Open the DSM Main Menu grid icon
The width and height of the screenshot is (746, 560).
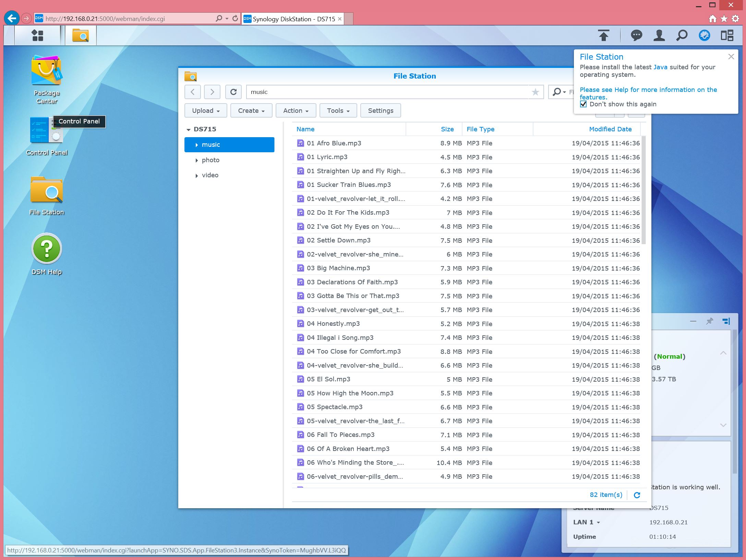pos(37,35)
